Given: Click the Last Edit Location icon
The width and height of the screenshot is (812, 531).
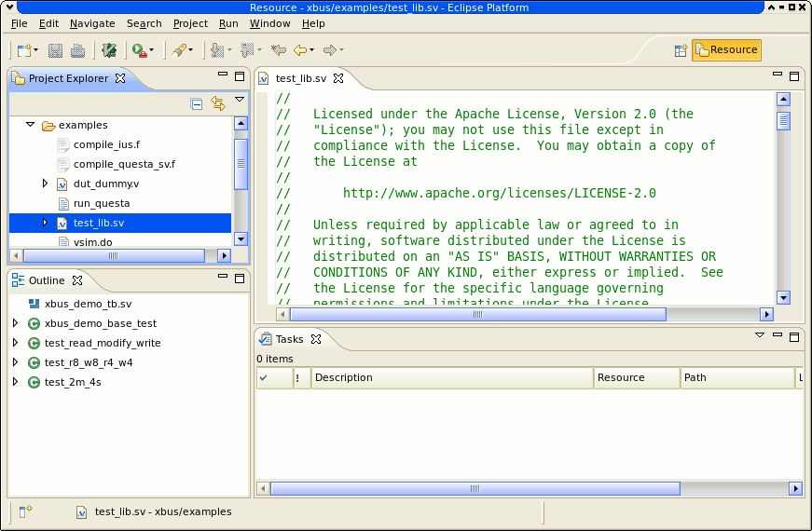Looking at the screenshot, I should click(279, 50).
